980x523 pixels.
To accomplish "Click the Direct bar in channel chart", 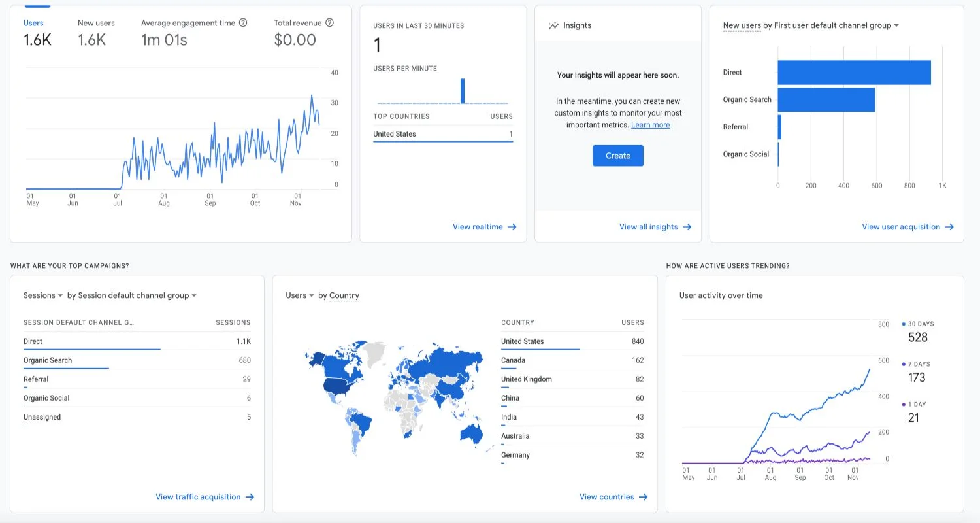I will pos(853,73).
